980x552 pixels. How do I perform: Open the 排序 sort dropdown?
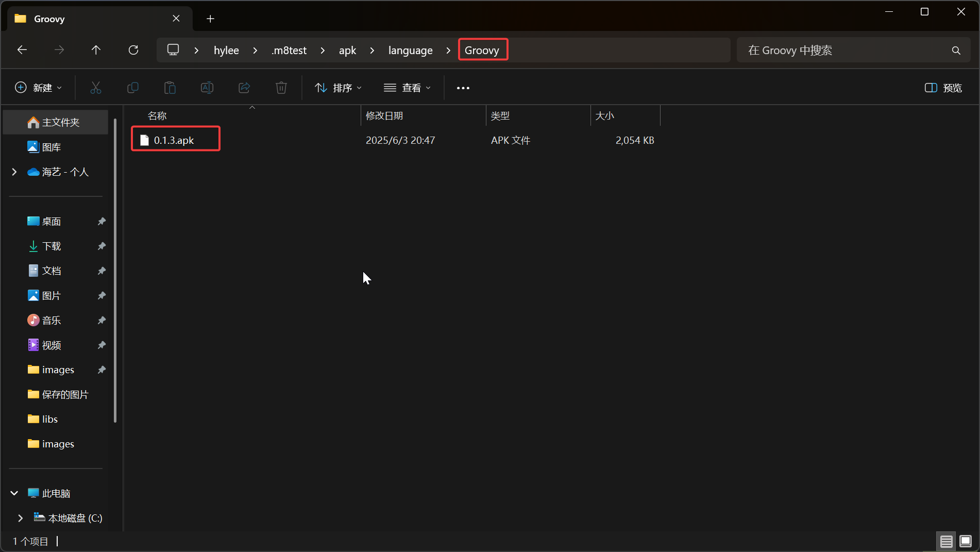[339, 88]
